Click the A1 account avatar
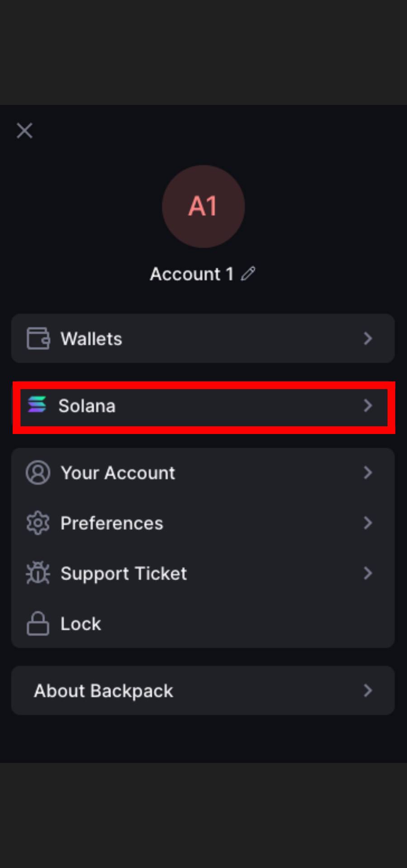The image size is (407, 868). click(x=203, y=206)
